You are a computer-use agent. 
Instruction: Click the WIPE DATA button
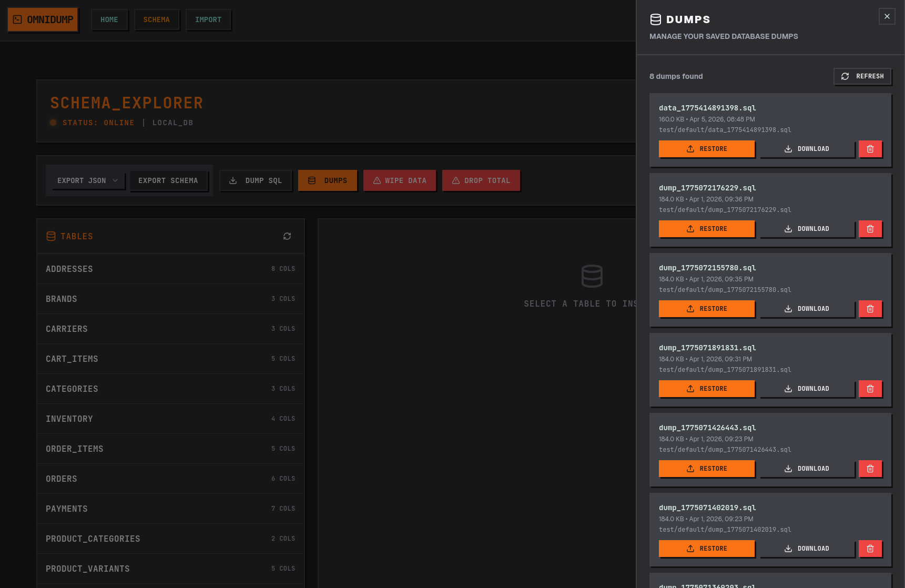pyautogui.click(x=400, y=180)
